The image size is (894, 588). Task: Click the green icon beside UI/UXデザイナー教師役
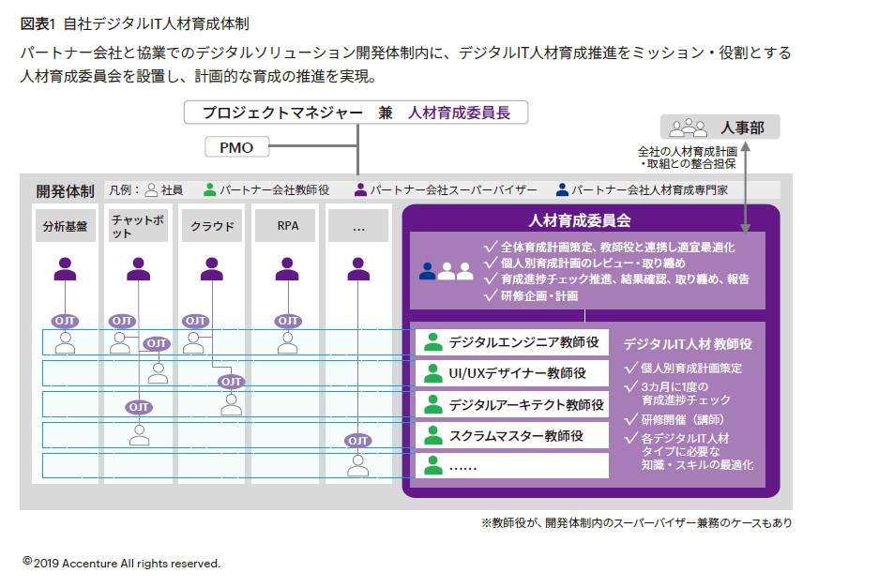(432, 373)
